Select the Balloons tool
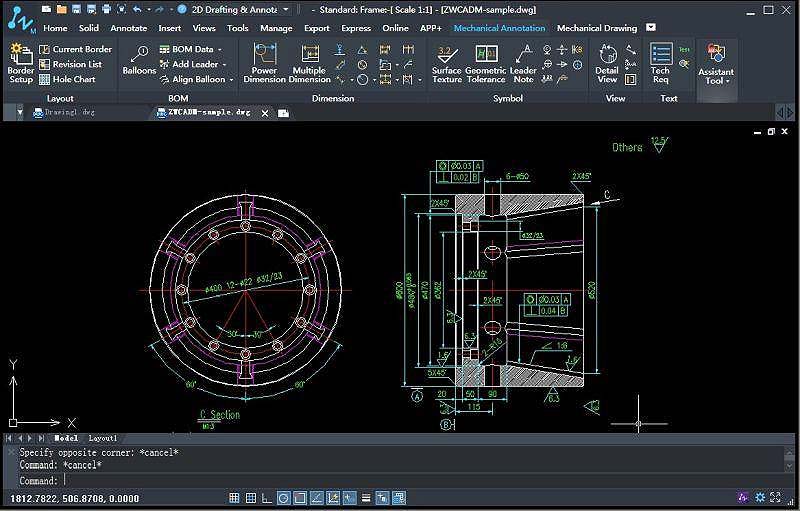This screenshot has height=511, width=800. 139,61
